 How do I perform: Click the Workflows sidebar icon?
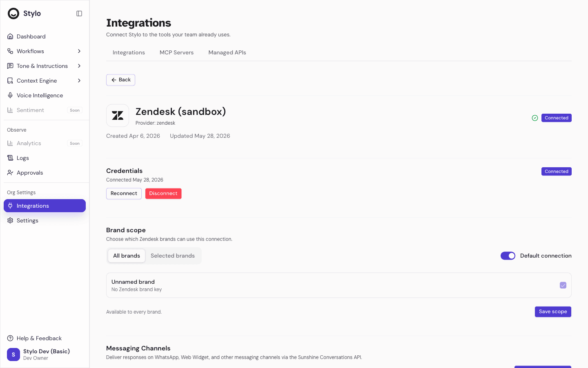coord(10,51)
